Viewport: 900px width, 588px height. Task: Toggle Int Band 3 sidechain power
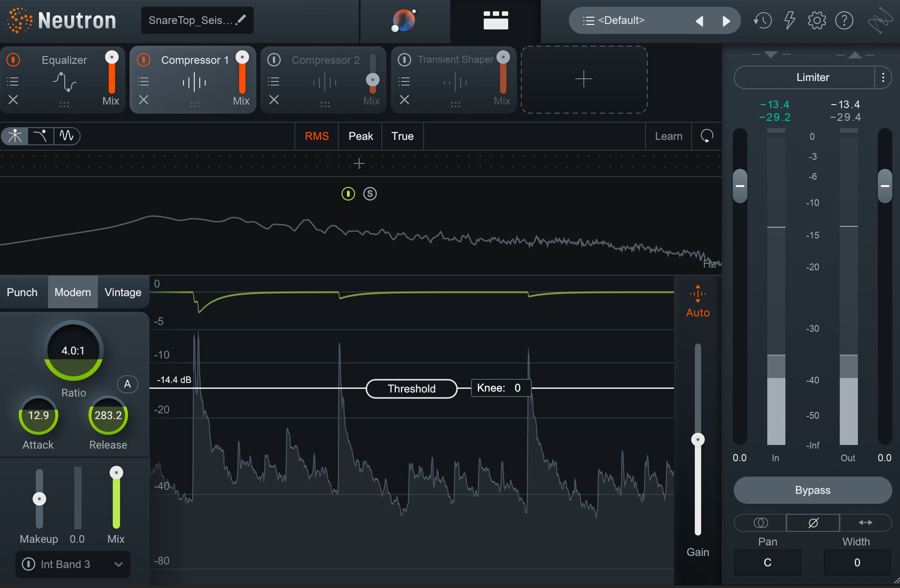[29, 564]
